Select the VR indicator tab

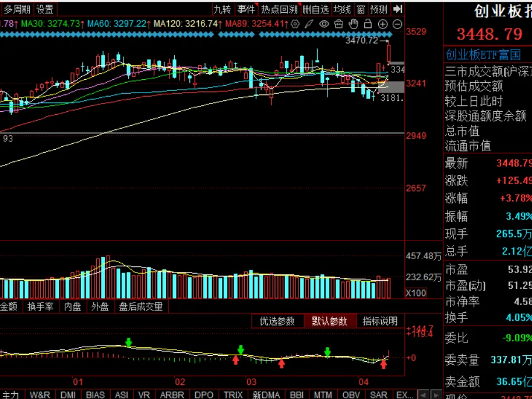(x=144, y=394)
